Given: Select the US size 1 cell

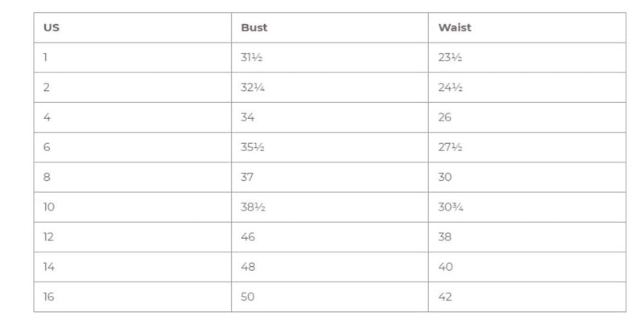Looking at the screenshot, I should click(133, 57).
